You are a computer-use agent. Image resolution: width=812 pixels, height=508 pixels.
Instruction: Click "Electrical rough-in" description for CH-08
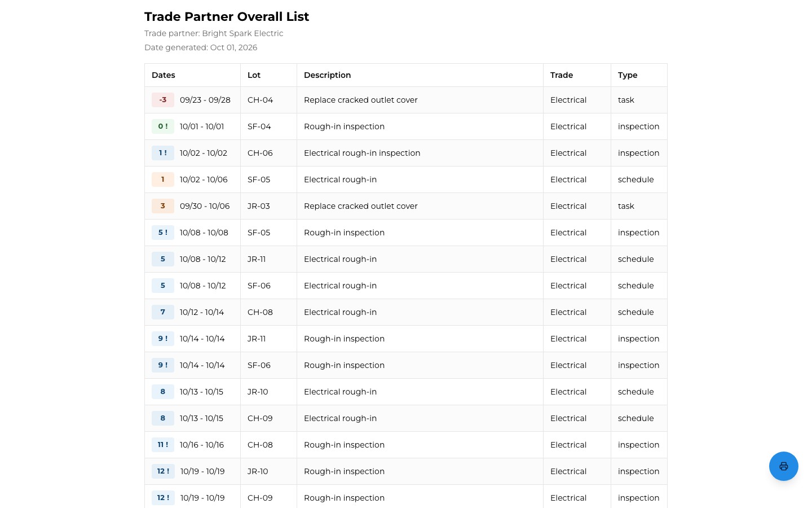click(x=340, y=312)
